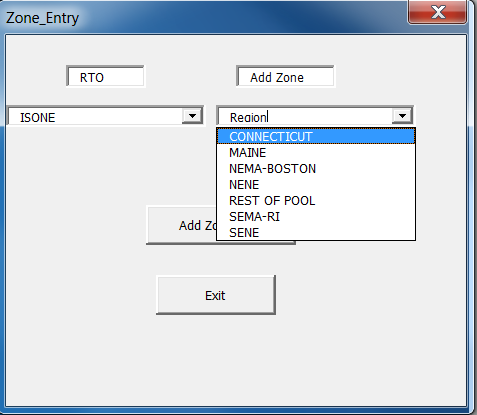Choose MAINE in the zone list

(316, 153)
